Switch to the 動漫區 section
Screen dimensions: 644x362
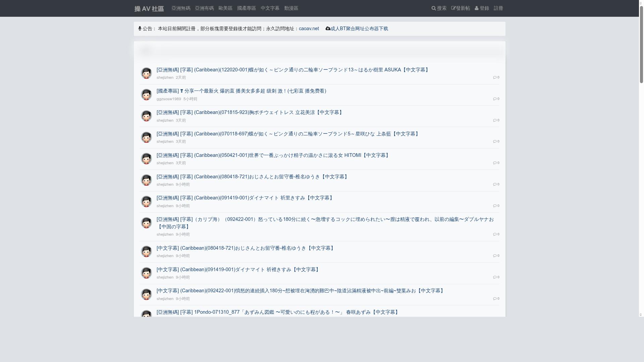(x=291, y=8)
